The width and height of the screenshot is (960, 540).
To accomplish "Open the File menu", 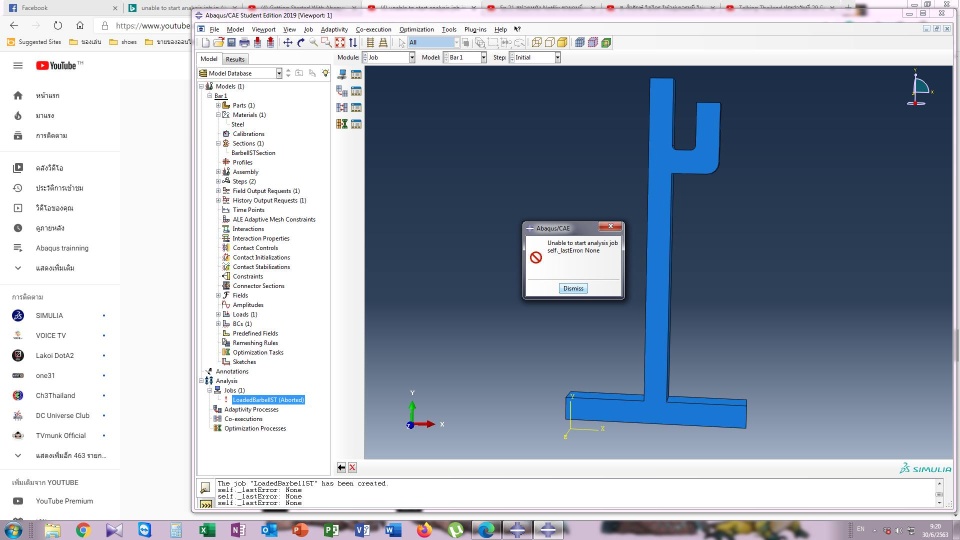I will click(x=214, y=29).
